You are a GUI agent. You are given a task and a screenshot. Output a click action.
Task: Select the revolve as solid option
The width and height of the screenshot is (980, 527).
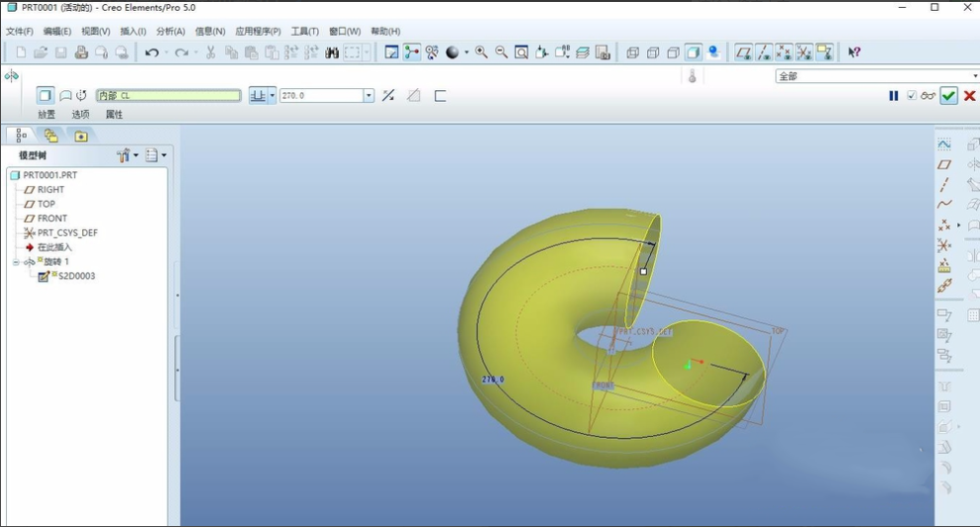[x=45, y=96]
